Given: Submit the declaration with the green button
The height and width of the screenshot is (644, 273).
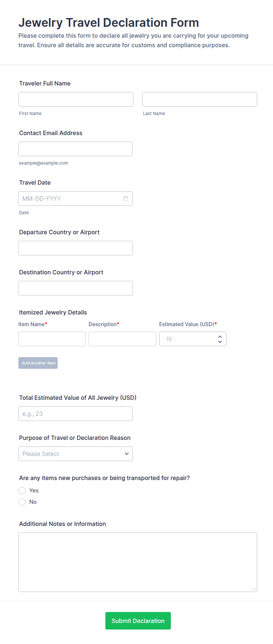Looking at the screenshot, I should 138,621.
